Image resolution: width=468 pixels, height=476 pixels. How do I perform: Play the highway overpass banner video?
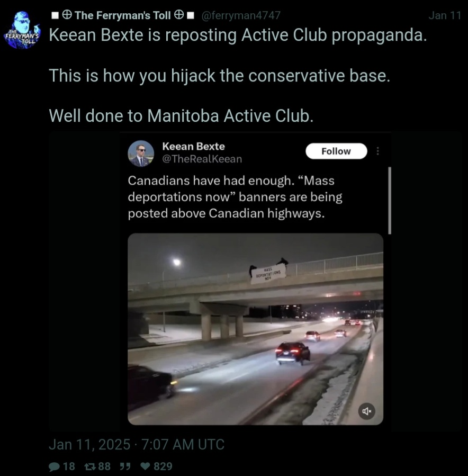(255, 329)
